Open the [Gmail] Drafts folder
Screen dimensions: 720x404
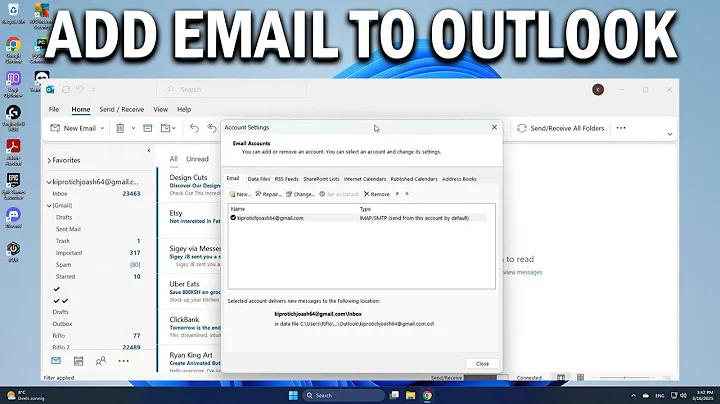(x=96, y=217)
